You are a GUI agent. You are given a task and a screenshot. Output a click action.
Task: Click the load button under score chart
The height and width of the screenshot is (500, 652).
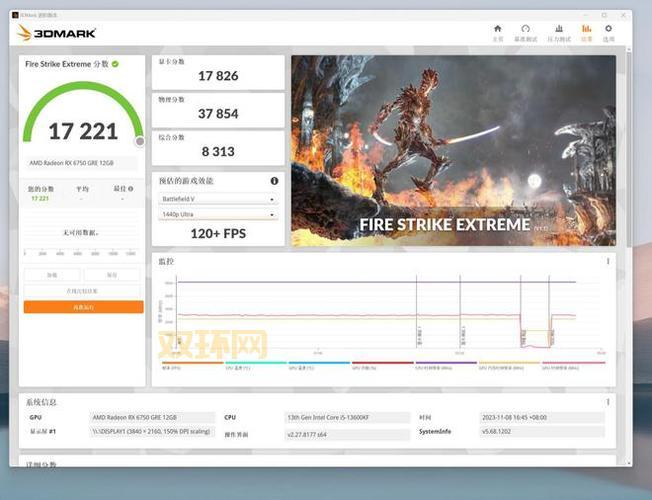click(x=52, y=275)
